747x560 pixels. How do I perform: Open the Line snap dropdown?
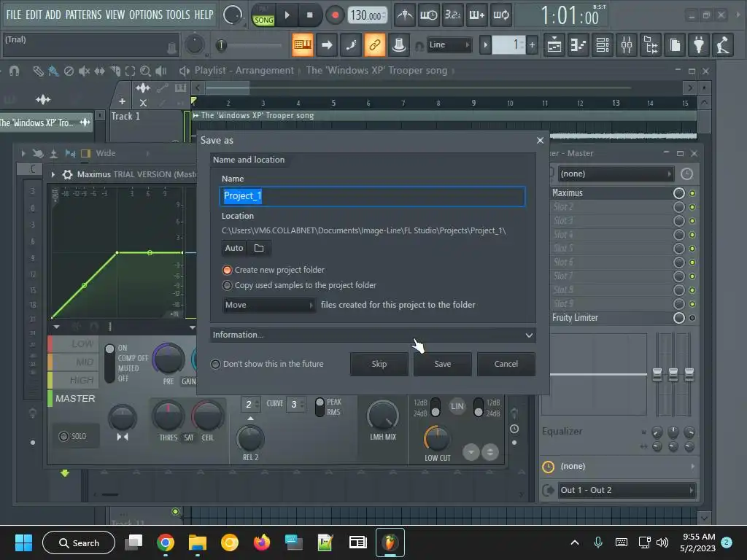coord(449,44)
